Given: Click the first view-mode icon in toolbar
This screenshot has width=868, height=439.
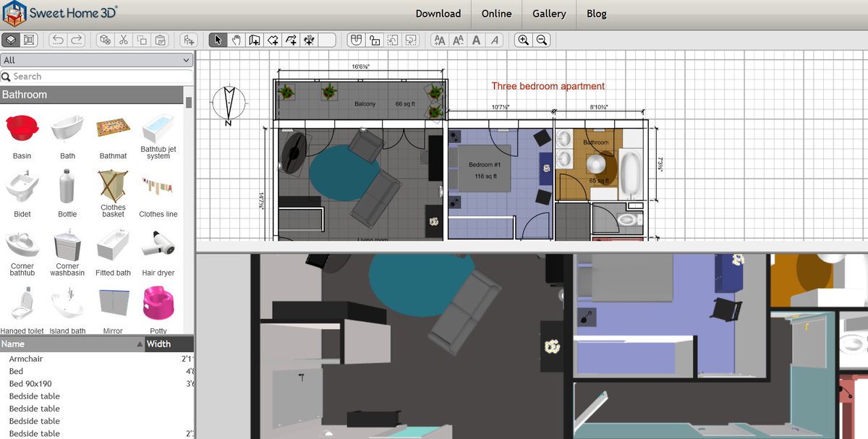Looking at the screenshot, I should click(x=11, y=40).
